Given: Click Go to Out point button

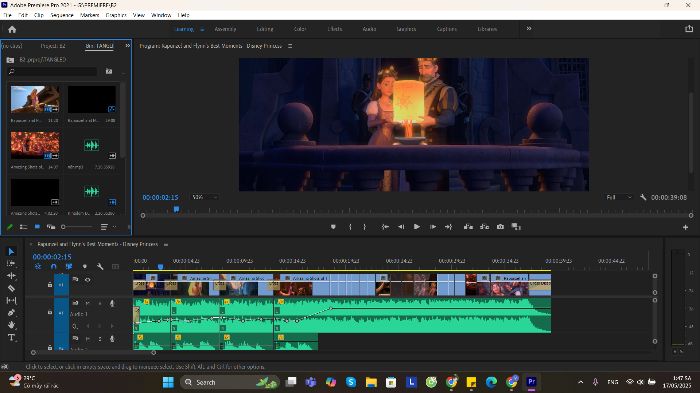Looking at the screenshot, I should coord(448,227).
